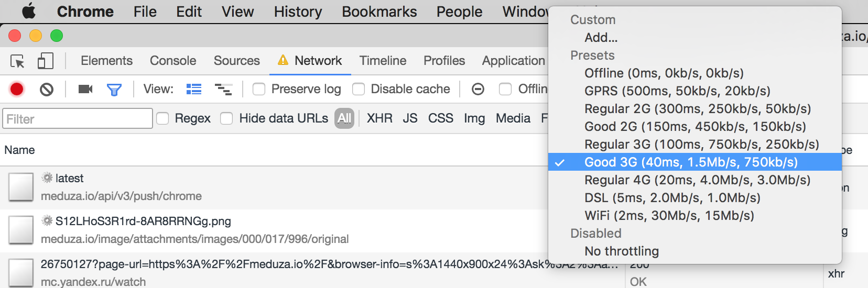This screenshot has width=868, height=288.
Task: Enable Disable cache checkbox
Action: tap(359, 90)
